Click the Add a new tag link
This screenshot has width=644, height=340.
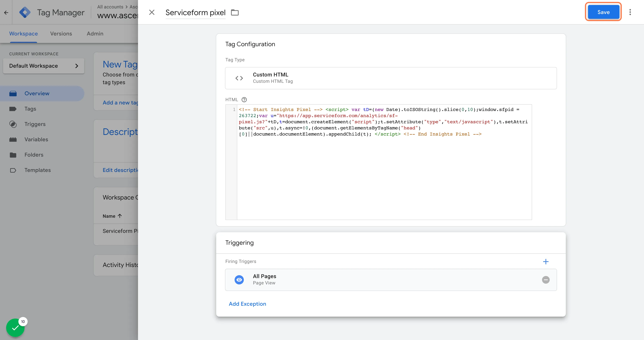[120, 103]
